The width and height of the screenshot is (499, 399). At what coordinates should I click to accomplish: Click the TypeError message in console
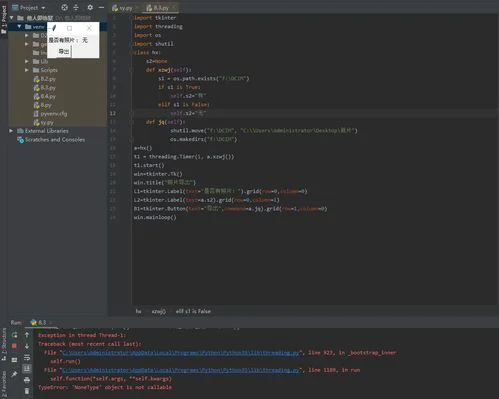click(105, 387)
